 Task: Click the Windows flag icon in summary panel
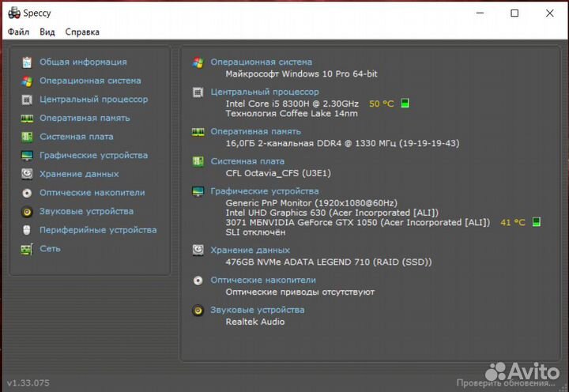coord(198,62)
